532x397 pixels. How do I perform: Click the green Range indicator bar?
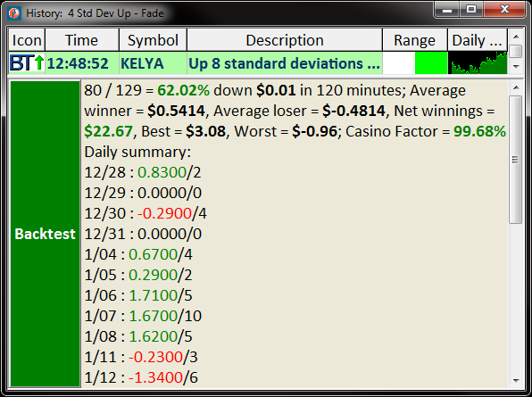point(431,63)
